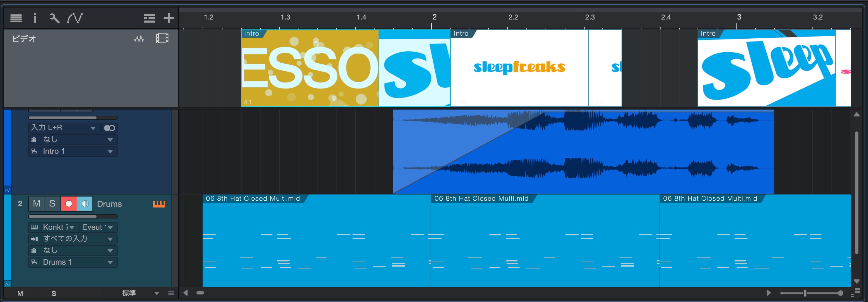
Task: Open the add tracks template panel icon
Action: [149, 18]
